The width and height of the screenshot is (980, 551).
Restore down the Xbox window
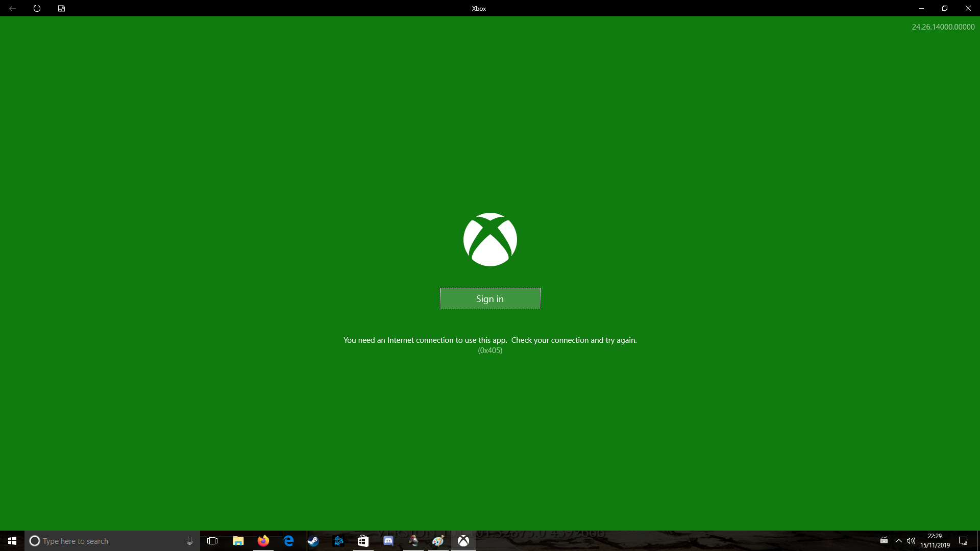pyautogui.click(x=945, y=8)
